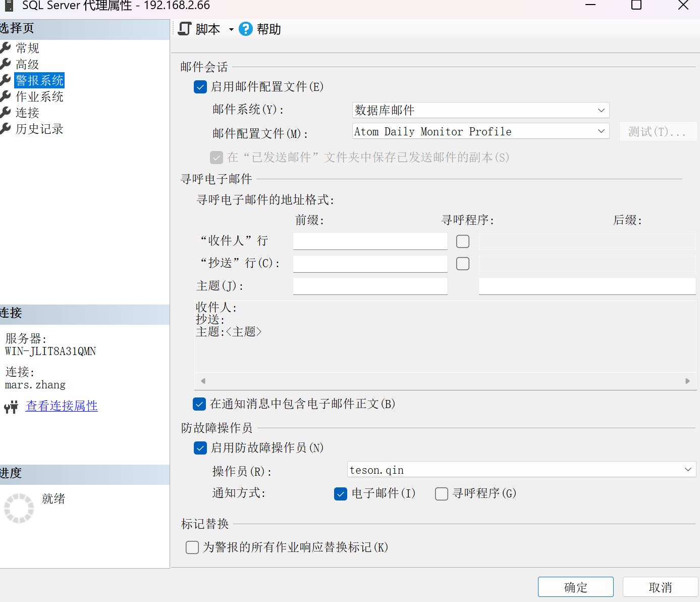
Task: Toggle 启用邮件配置文件 checkbox
Action: tap(200, 87)
